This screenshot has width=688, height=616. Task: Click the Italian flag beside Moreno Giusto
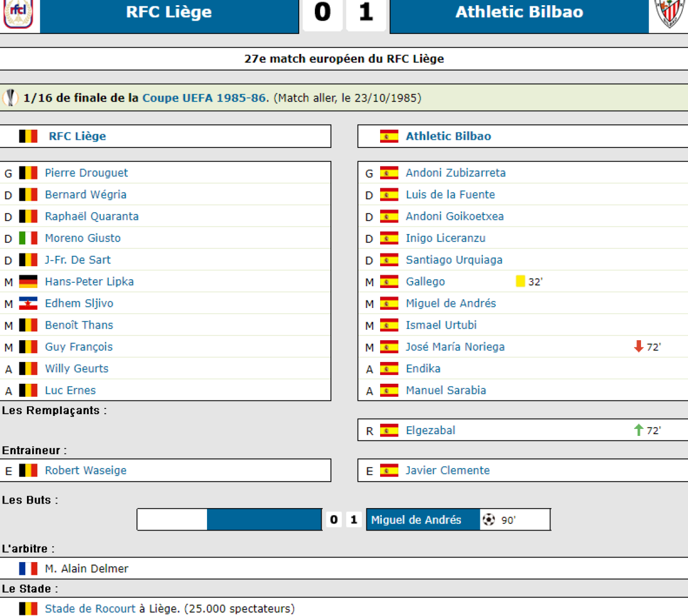point(28,238)
